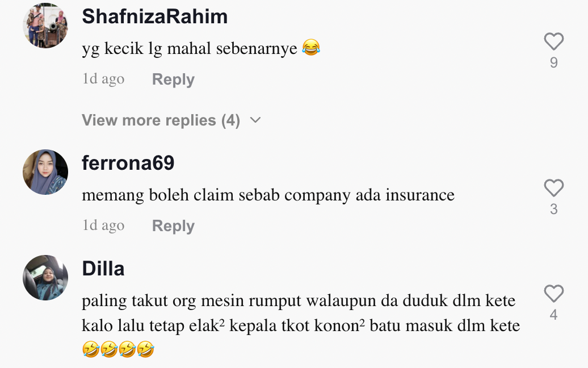Open Dilla's profile picture
588x368 pixels.
tap(45, 278)
